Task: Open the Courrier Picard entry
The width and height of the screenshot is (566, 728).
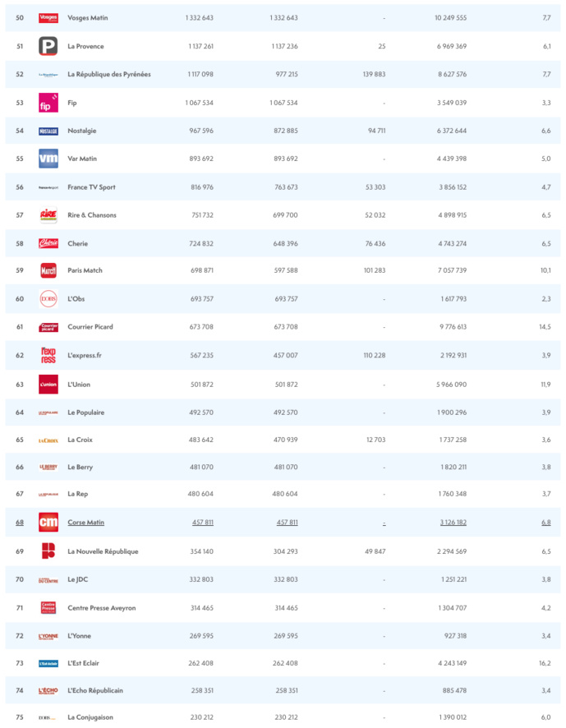Action: [x=90, y=327]
